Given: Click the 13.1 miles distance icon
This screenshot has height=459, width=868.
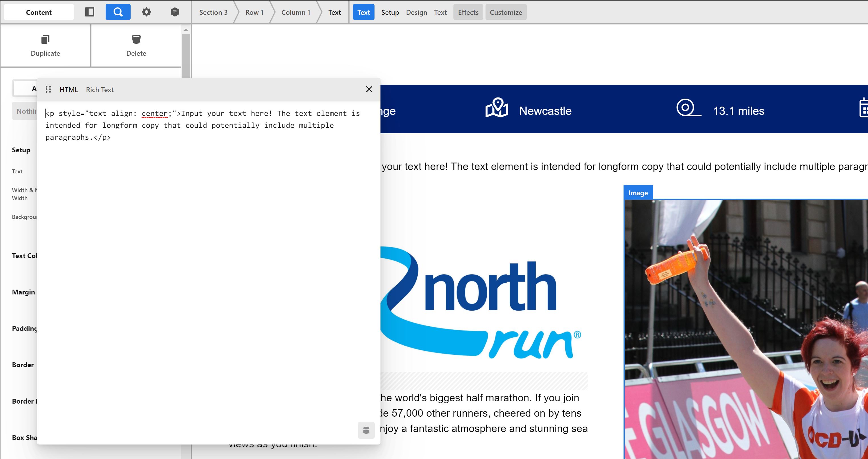Looking at the screenshot, I should coord(689,108).
